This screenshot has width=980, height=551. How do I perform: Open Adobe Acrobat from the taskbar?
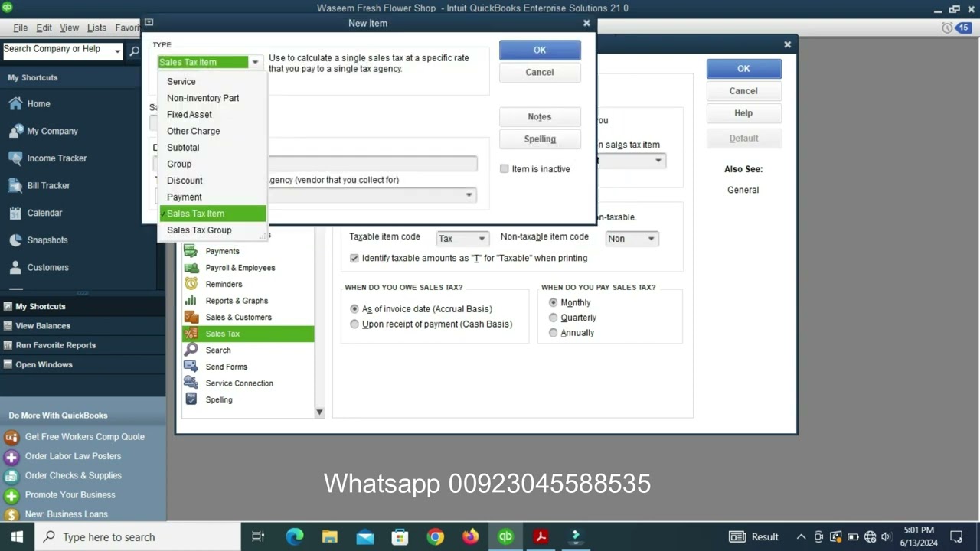(541, 536)
